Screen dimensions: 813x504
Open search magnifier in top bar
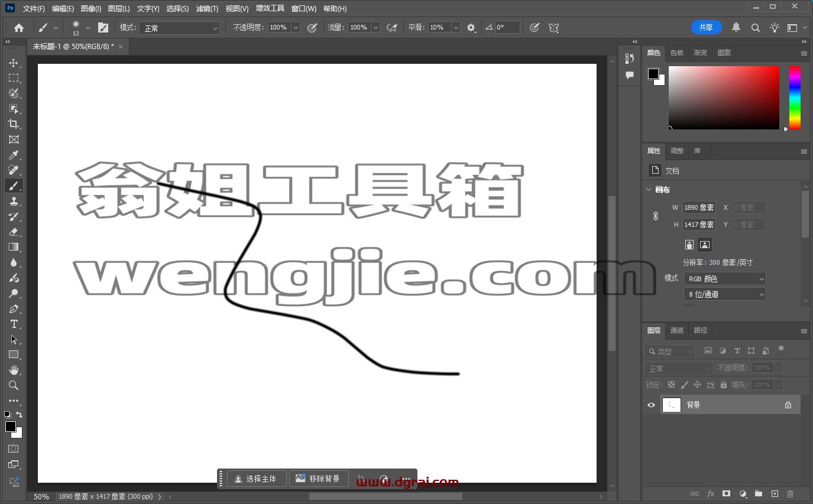tap(755, 27)
